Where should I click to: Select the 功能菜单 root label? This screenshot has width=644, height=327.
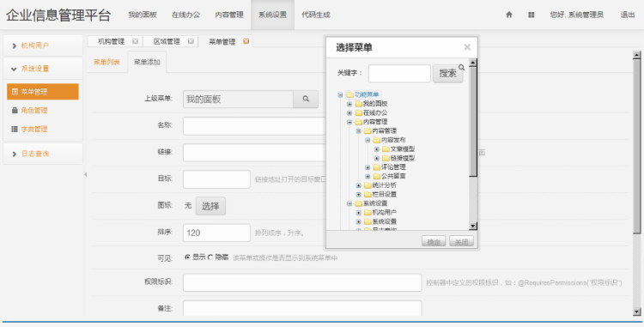[367, 94]
